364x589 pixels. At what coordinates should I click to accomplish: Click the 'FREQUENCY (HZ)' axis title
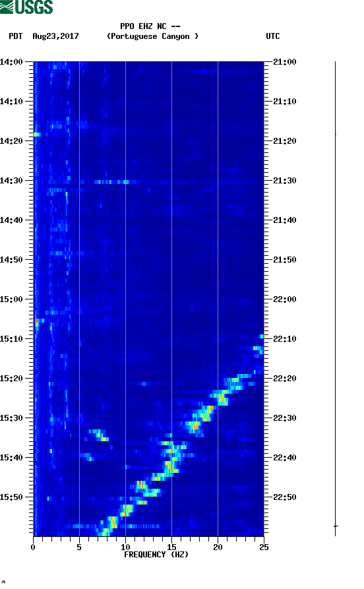click(156, 555)
